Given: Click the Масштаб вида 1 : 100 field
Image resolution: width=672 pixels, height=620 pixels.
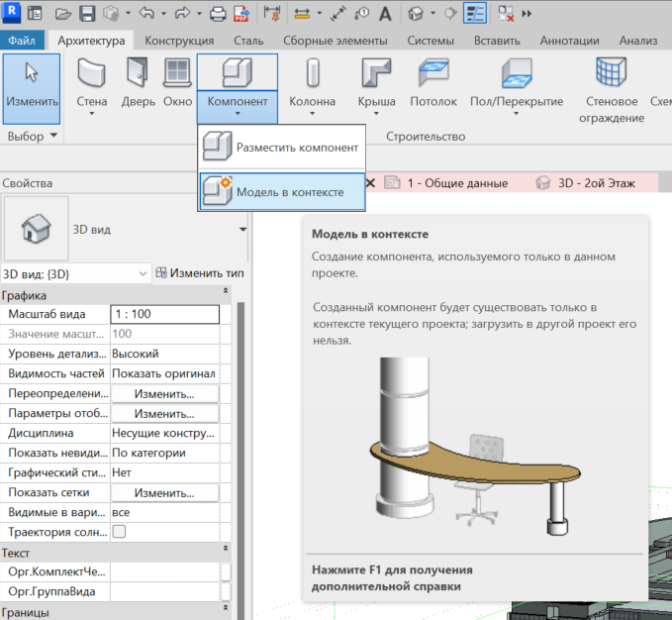Looking at the screenshot, I should 164,314.
